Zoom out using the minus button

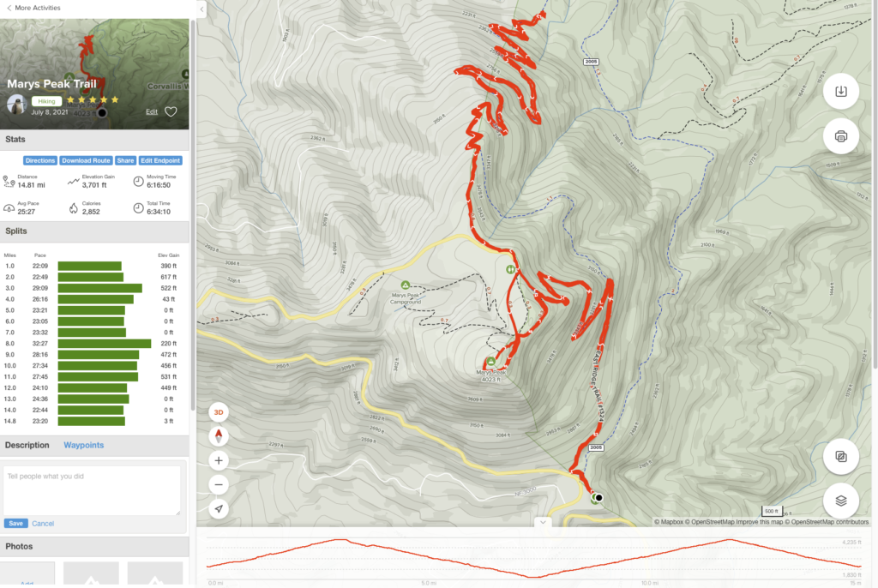(219, 485)
